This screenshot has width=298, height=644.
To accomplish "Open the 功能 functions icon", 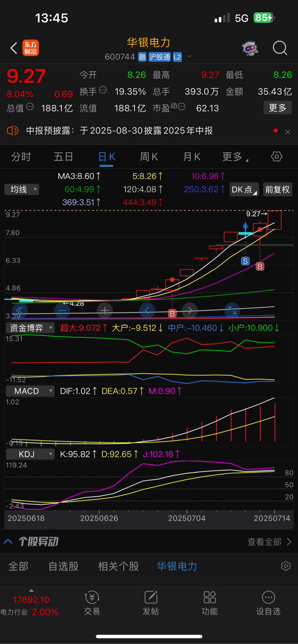I will (x=210, y=603).
